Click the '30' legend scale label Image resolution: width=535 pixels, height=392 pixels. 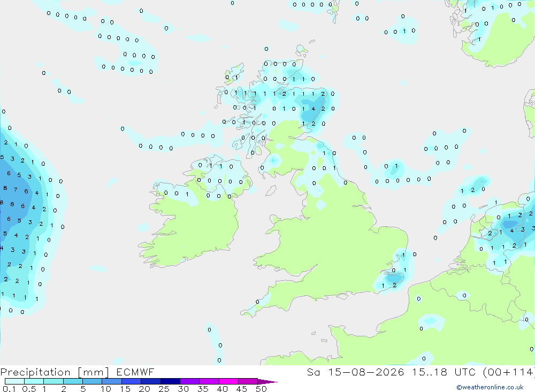click(x=183, y=389)
